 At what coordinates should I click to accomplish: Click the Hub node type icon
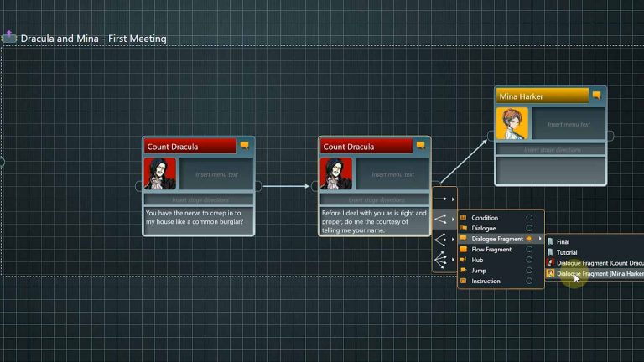tap(463, 260)
